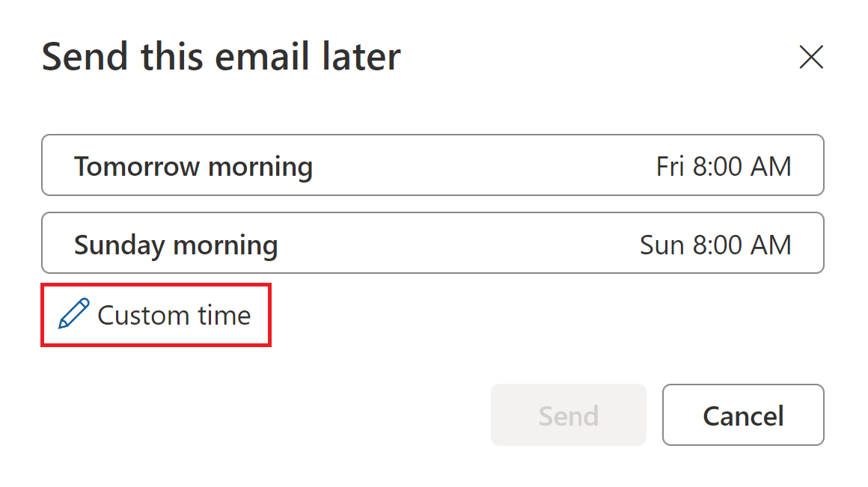
Task: Schedule the email for Sunday at 8:00 AM
Action: pos(433,243)
